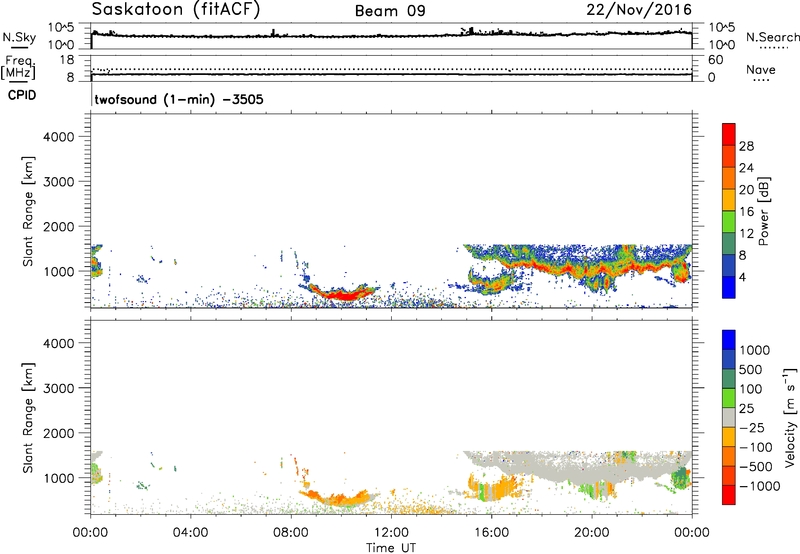The height and width of the screenshot is (554, 800).
Task: Click the '28' power scale value
Action: click(746, 146)
